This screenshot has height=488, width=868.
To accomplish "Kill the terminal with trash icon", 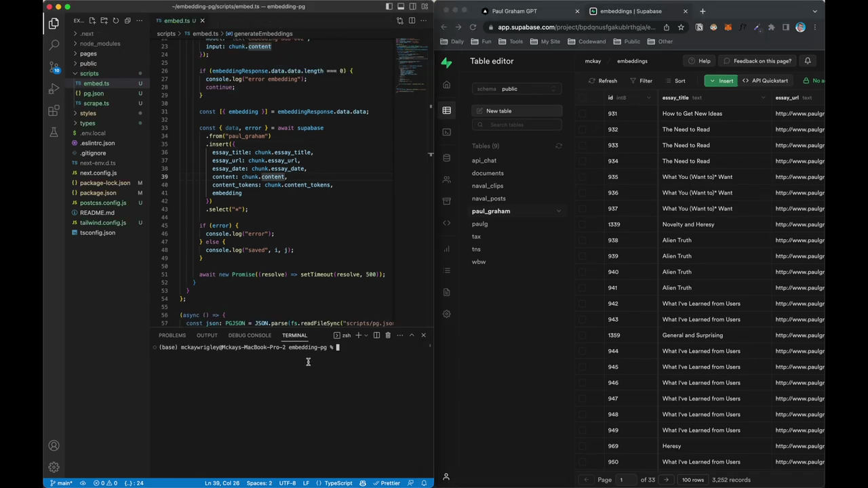I will tap(388, 335).
